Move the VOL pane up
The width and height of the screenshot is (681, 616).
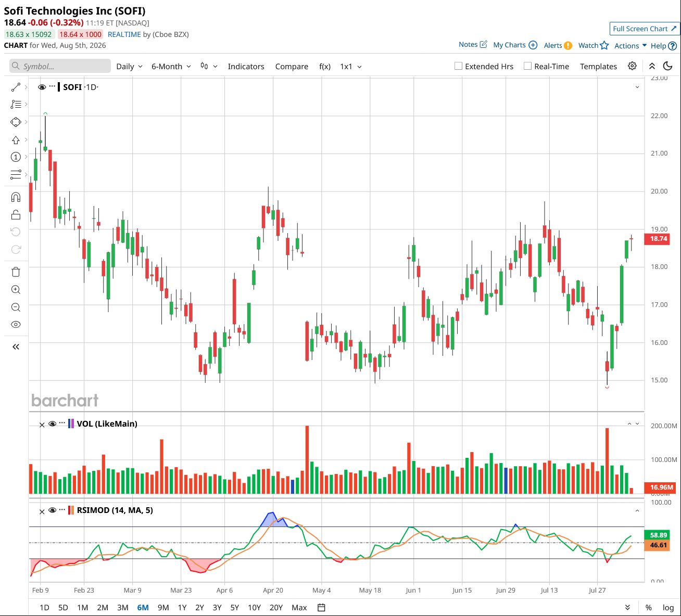point(629,424)
